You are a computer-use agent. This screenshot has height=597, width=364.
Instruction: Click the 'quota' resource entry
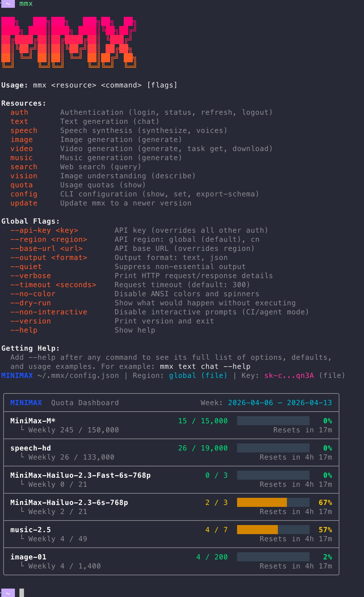point(21,185)
